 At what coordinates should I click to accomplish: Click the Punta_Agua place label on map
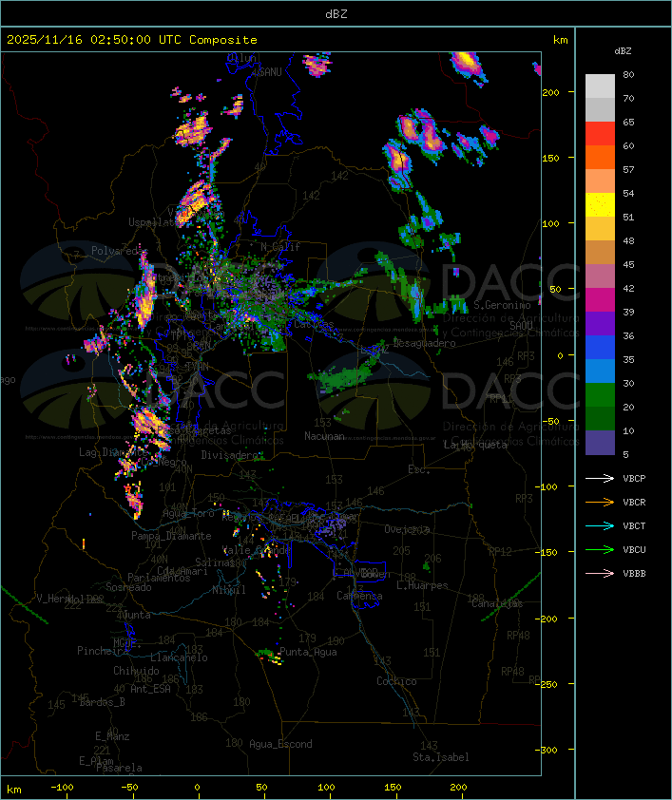(x=308, y=652)
